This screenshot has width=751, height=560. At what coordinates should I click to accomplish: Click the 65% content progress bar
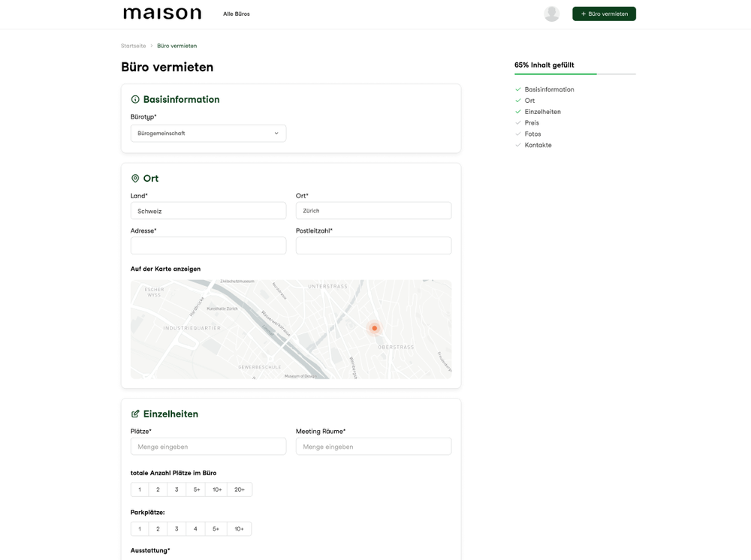click(575, 74)
